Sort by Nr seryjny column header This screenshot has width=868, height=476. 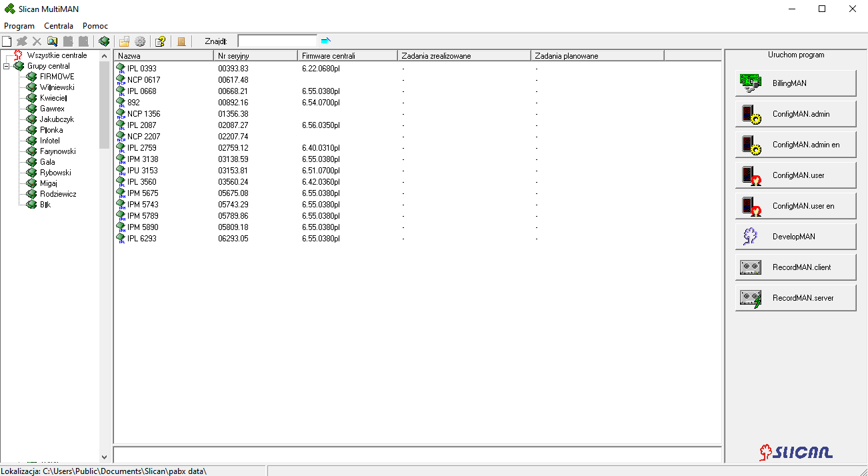(256, 55)
